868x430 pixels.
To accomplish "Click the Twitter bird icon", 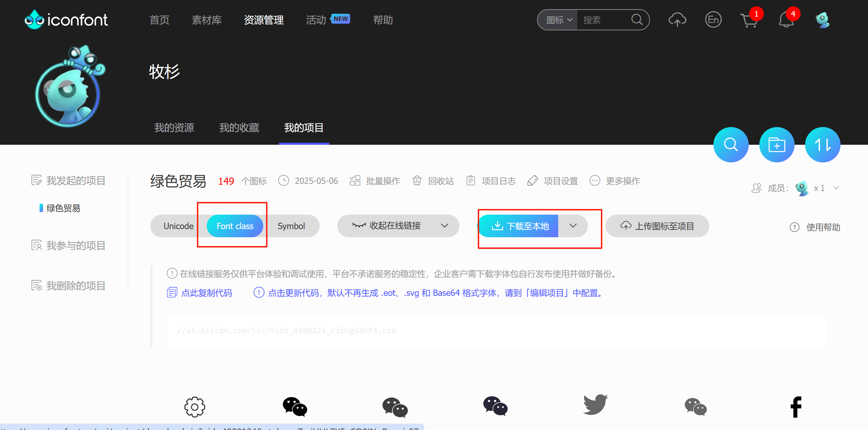I will click(x=595, y=405).
